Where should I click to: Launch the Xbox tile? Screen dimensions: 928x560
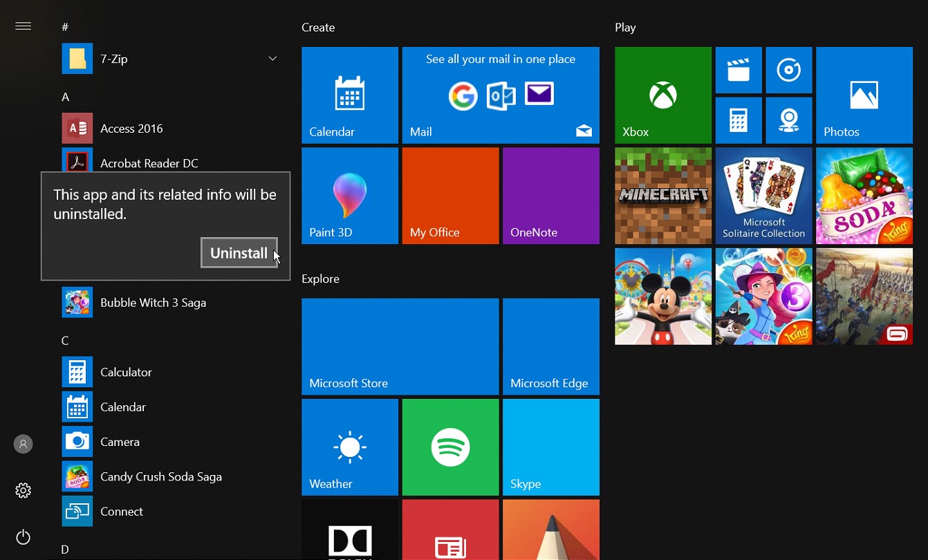(663, 95)
